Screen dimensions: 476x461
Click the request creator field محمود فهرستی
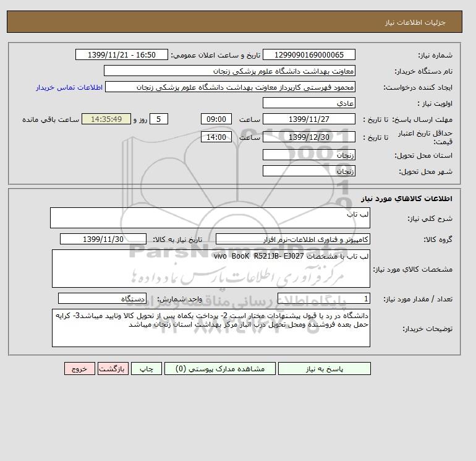coord(230,87)
